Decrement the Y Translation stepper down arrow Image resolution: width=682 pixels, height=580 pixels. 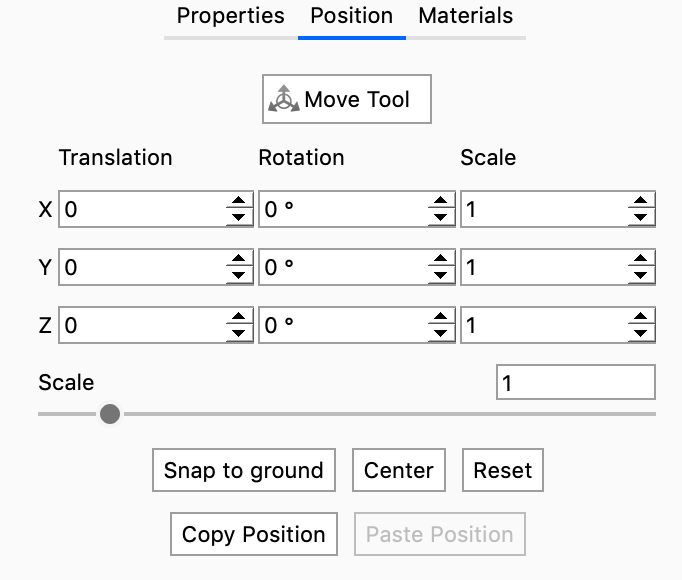(238, 275)
